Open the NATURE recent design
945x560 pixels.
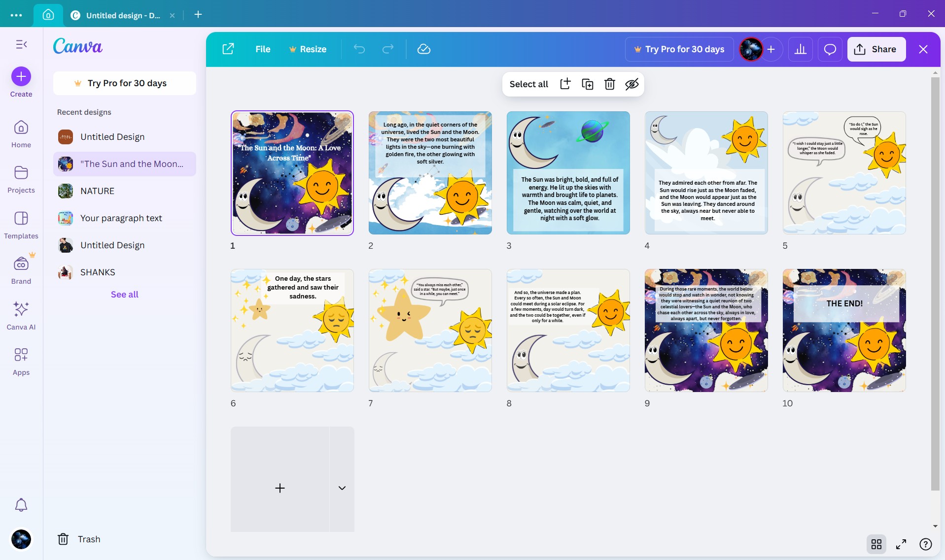pos(125,191)
